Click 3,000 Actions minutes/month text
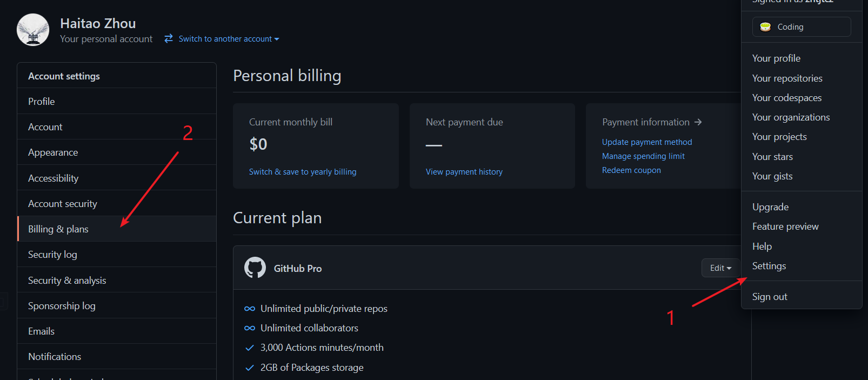The width and height of the screenshot is (868, 380). click(x=322, y=348)
